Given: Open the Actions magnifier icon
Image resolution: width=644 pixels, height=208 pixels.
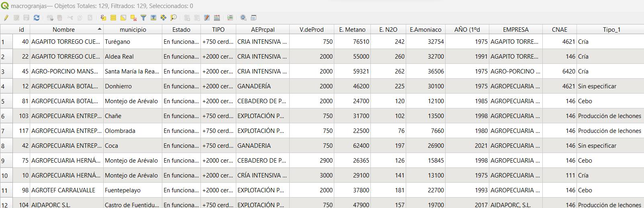Looking at the screenshot, I should click(x=243, y=18).
